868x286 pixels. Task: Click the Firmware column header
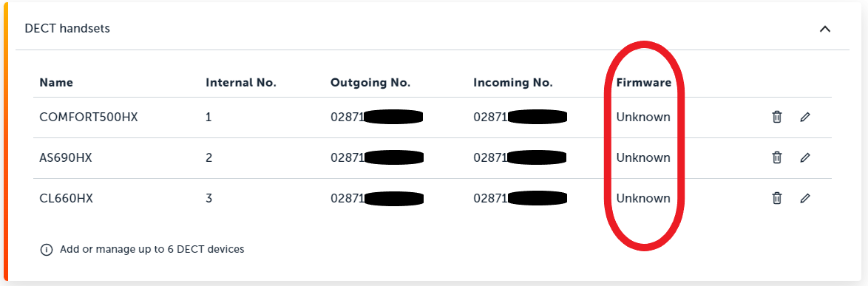644,83
